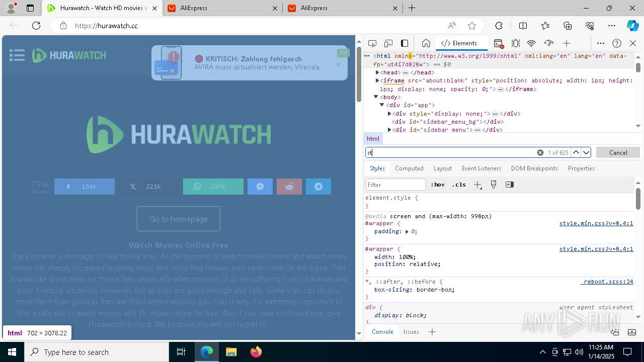Open Console drawer tab

[x=382, y=332]
